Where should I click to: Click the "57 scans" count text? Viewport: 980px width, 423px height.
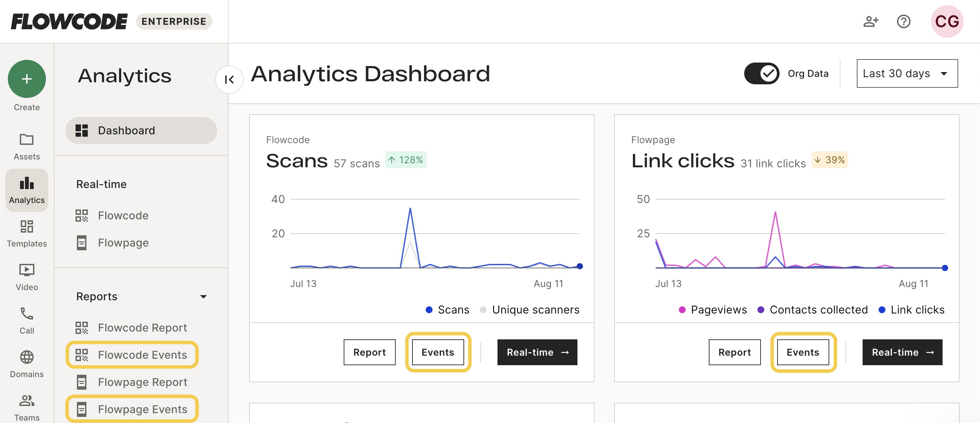point(357,164)
